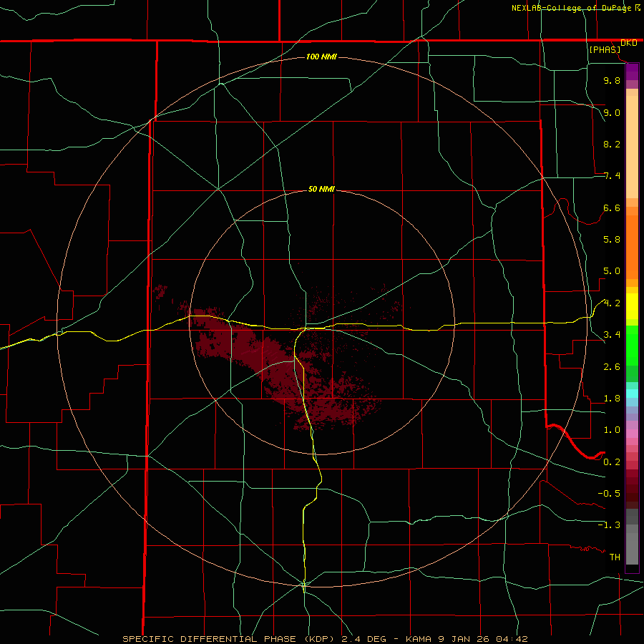644x644 pixels.
Task: Select the yellow band of the color bar
Action: click(x=632, y=306)
